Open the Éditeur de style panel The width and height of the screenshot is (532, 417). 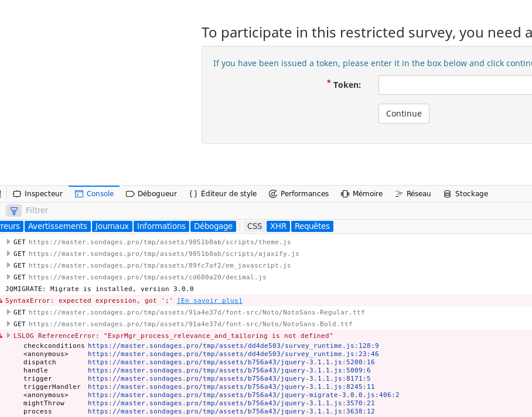(223, 194)
